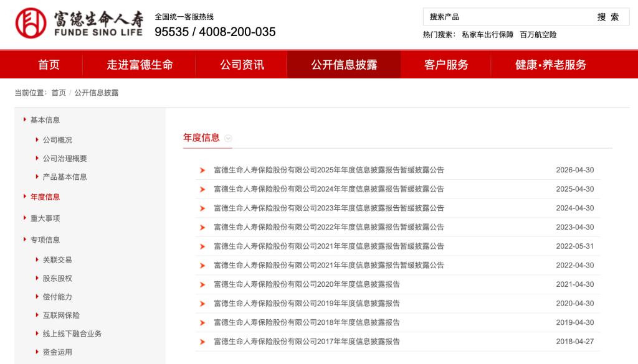Click 首页 in breadcrumb
Viewport: 638px width, 364px height.
click(59, 93)
